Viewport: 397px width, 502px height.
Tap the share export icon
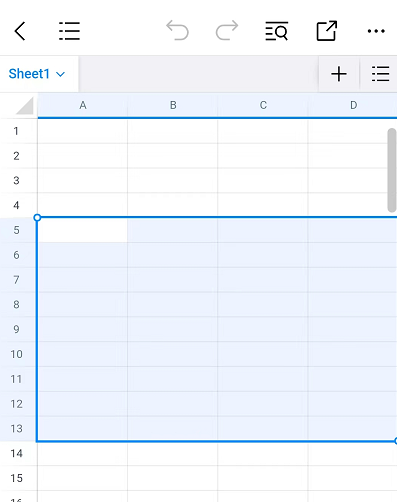point(327,31)
